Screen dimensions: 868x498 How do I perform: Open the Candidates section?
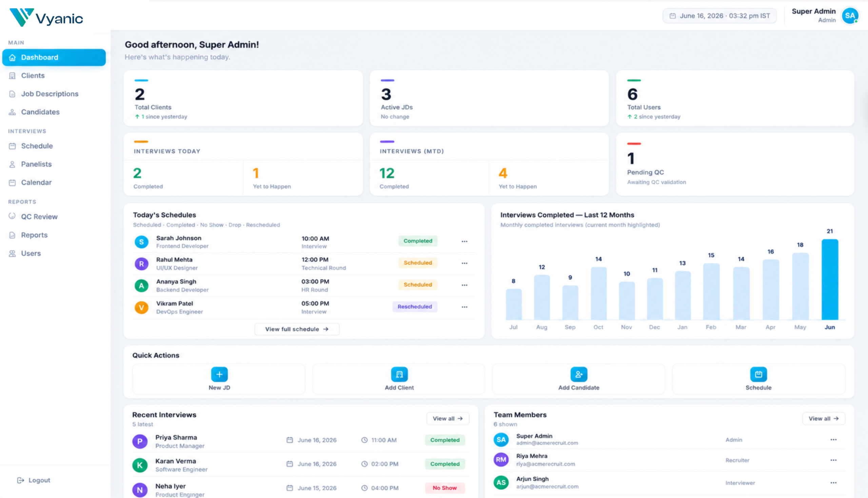(x=40, y=112)
